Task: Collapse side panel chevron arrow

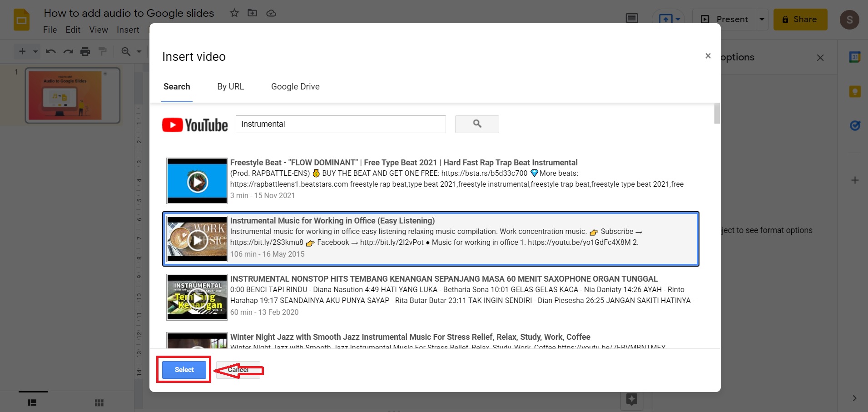Action: point(854,398)
